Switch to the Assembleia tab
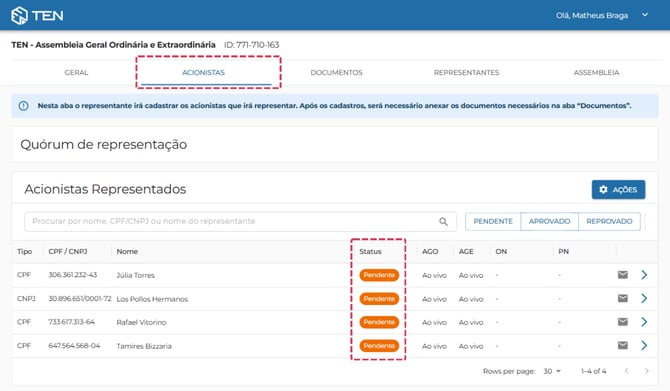This screenshot has width=670, height=391. (596, 73)
